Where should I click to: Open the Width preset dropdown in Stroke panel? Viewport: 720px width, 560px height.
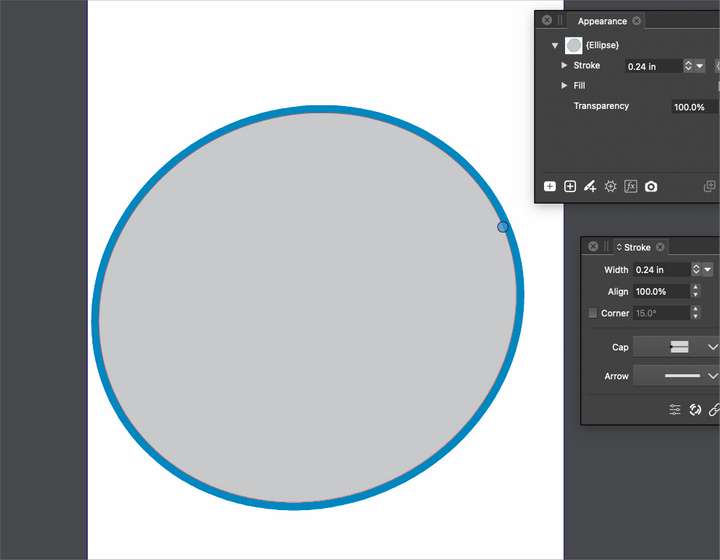708,270
